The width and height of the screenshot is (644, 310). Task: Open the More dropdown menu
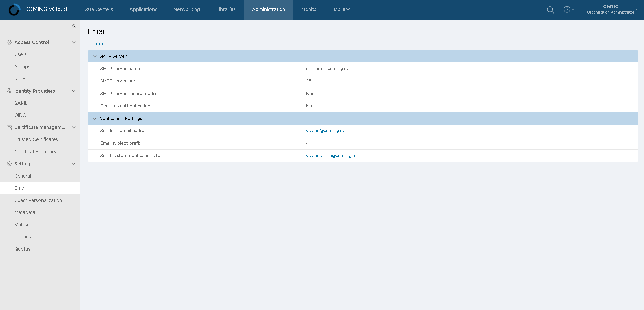tap(341, 9)
